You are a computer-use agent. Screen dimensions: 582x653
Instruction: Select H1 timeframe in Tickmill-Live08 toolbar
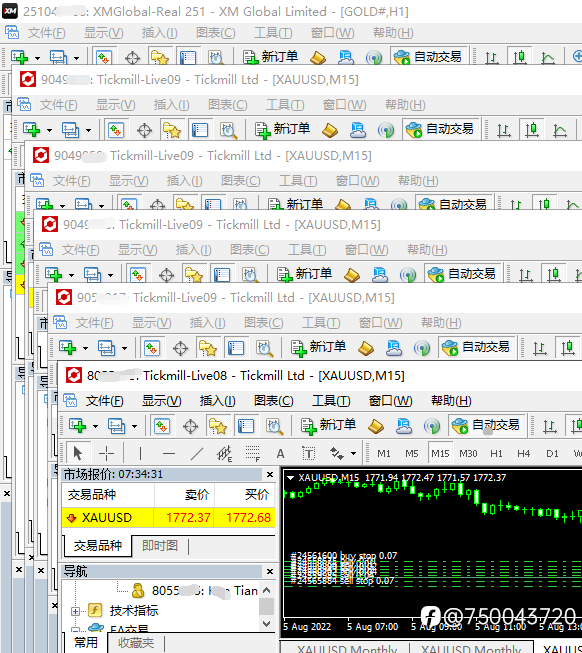496,453
